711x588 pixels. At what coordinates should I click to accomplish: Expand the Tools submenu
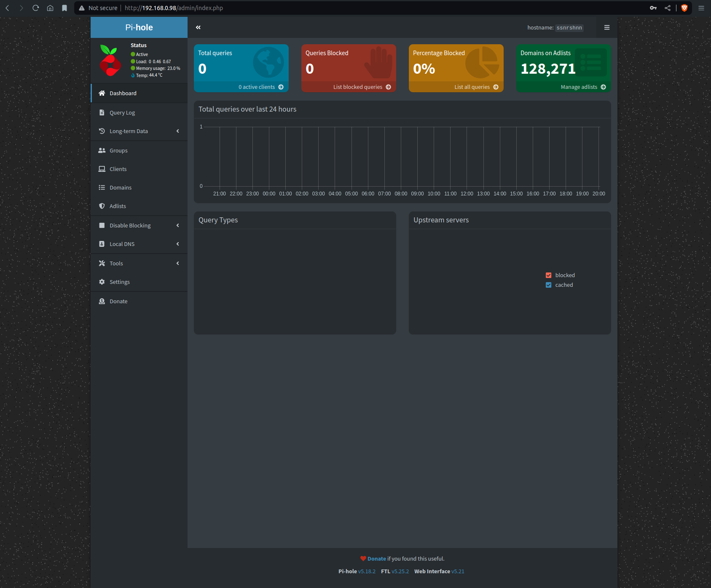[x=177, y=263]
